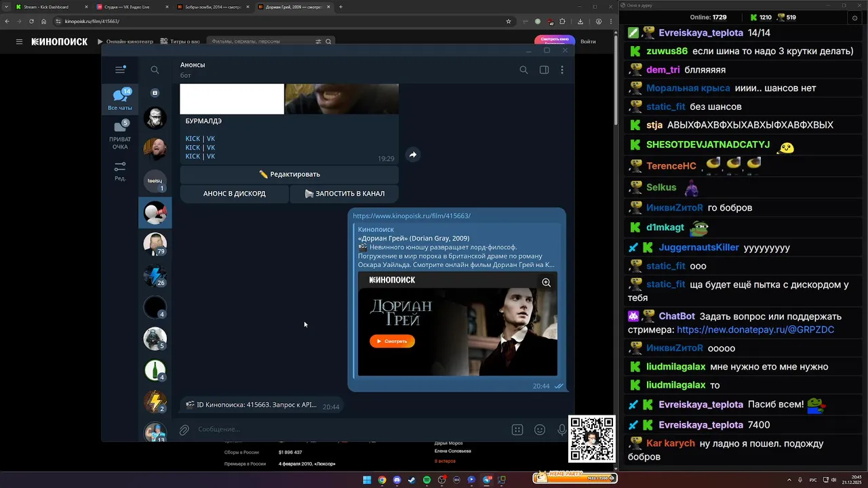Image resolution: width=868 pixels, height=488 pixels.
Task: Bookmark this page with star icon
Action: click(x=509, y=21)
